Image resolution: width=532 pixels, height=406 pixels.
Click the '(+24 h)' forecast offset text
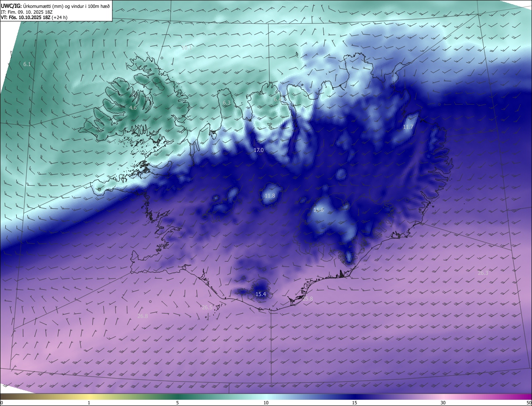coord(60,17)
